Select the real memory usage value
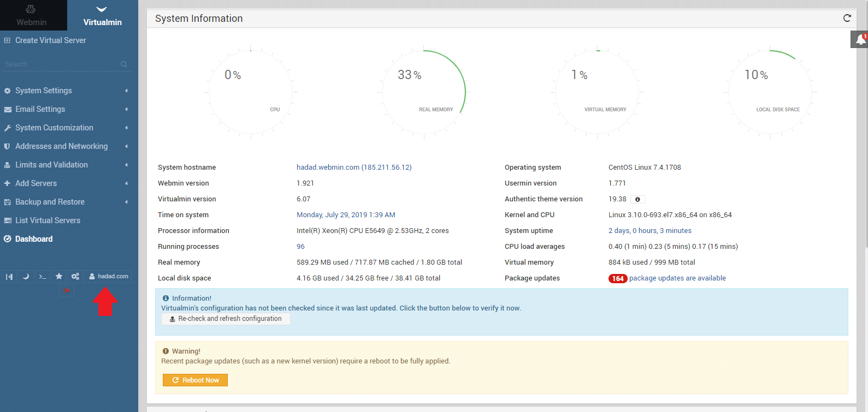Screen dimensions: 868x412 tap(379, 262)
